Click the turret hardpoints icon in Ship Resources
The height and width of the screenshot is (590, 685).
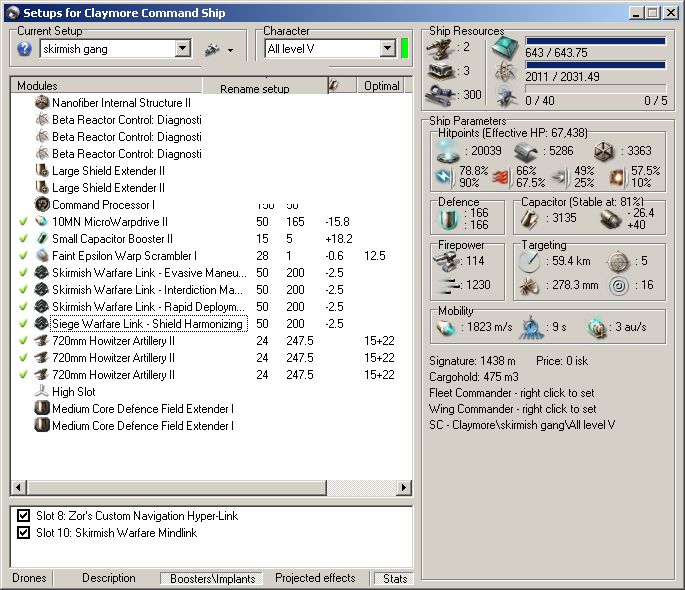[x=440, y=48]
